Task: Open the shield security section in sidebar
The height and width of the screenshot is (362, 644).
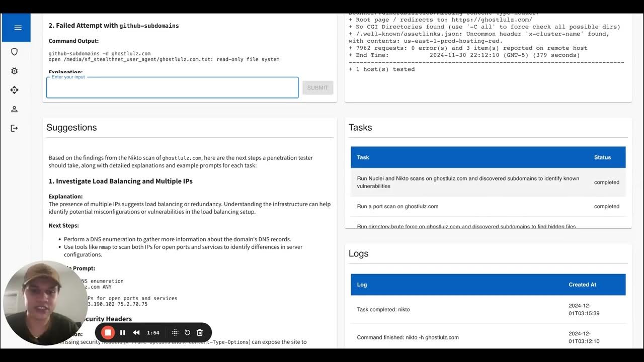Action: tap(15, 52)
